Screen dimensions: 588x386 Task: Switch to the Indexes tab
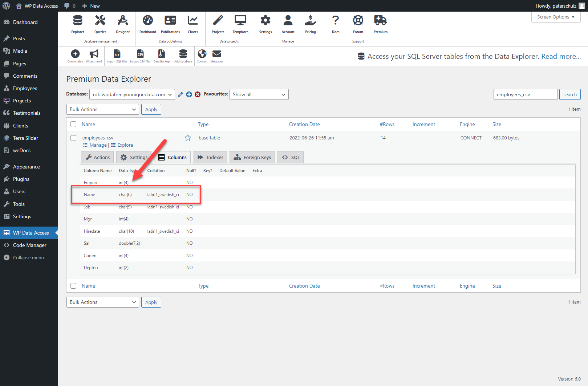210,157
